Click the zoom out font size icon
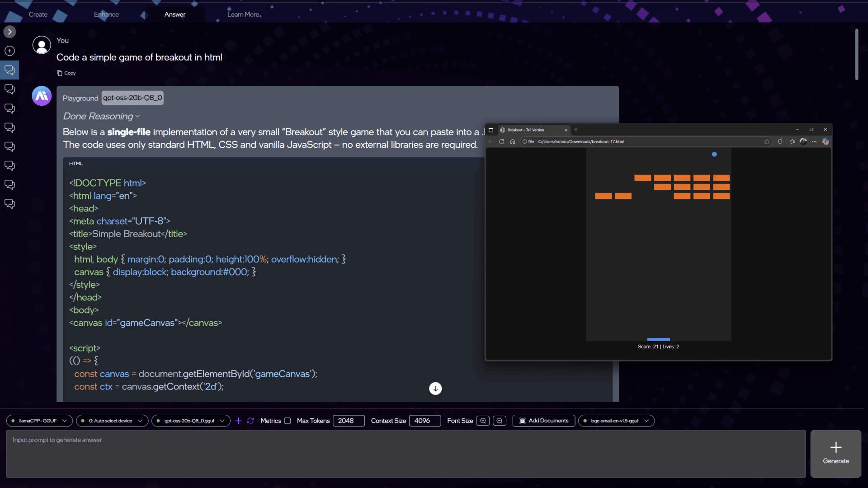 pyautogui.click(x=499, y=421)
